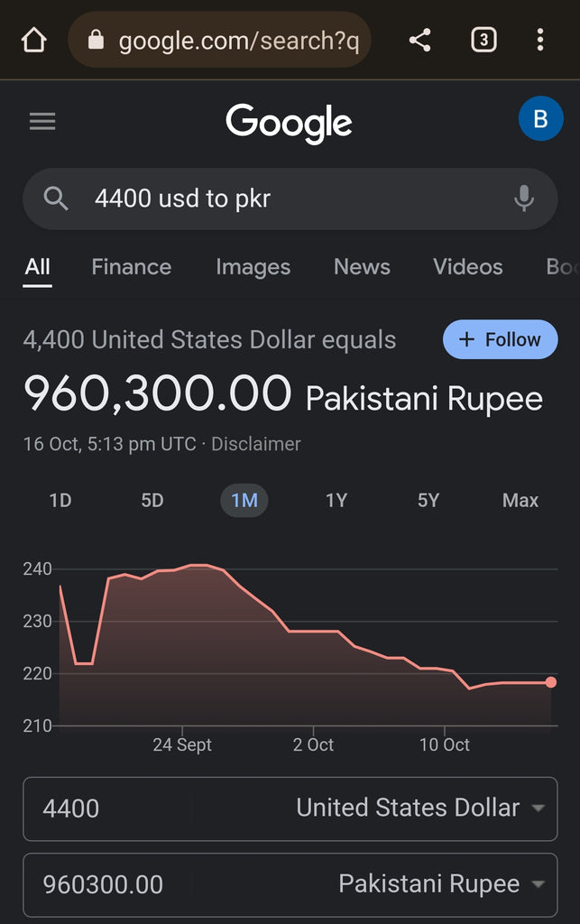Select the 1Y chart range

click(x=336, y=501)
